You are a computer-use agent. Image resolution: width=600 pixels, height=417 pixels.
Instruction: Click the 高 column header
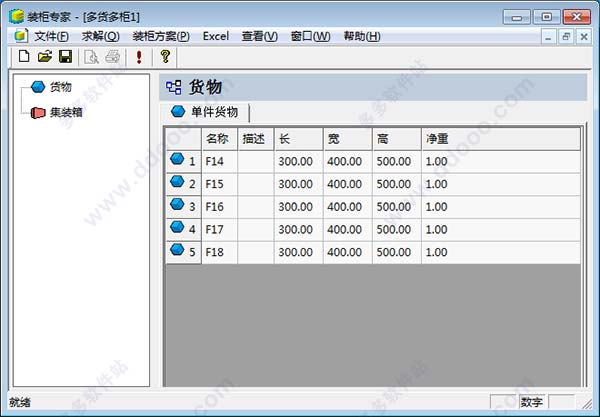tap(397, 139)
